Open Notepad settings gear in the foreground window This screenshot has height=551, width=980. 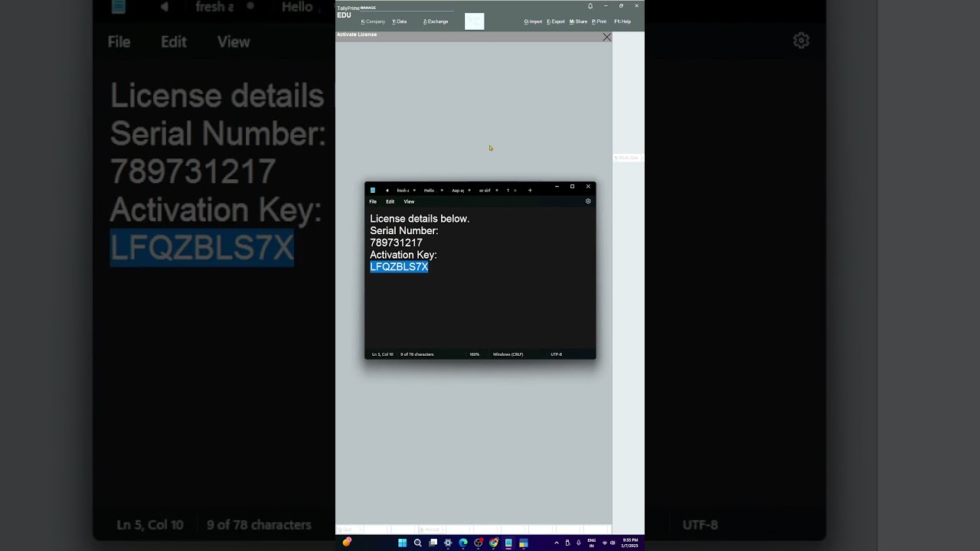(588, 201)
